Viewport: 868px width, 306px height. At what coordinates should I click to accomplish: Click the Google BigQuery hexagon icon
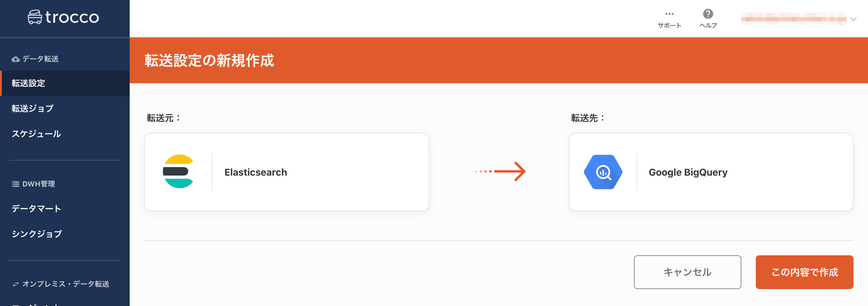[603, 172]
